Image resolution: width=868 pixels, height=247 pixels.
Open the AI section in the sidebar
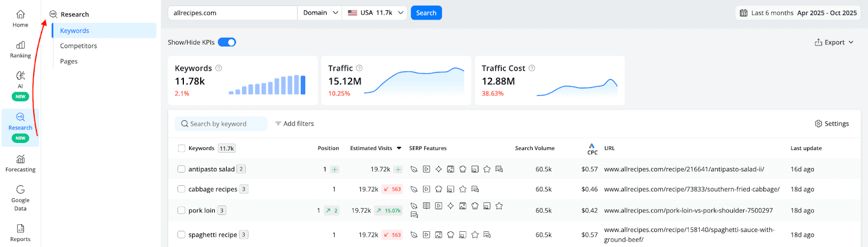tap(20, 86)
